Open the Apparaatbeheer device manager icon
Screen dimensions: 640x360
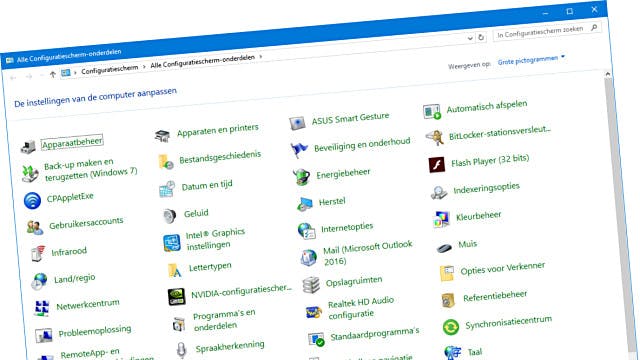pyautogui.click(x=28, y=146)
